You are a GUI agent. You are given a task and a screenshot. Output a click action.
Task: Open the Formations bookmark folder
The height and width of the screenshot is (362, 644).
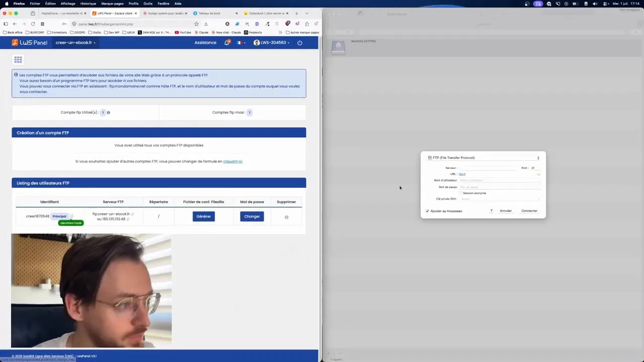(57, 32)
